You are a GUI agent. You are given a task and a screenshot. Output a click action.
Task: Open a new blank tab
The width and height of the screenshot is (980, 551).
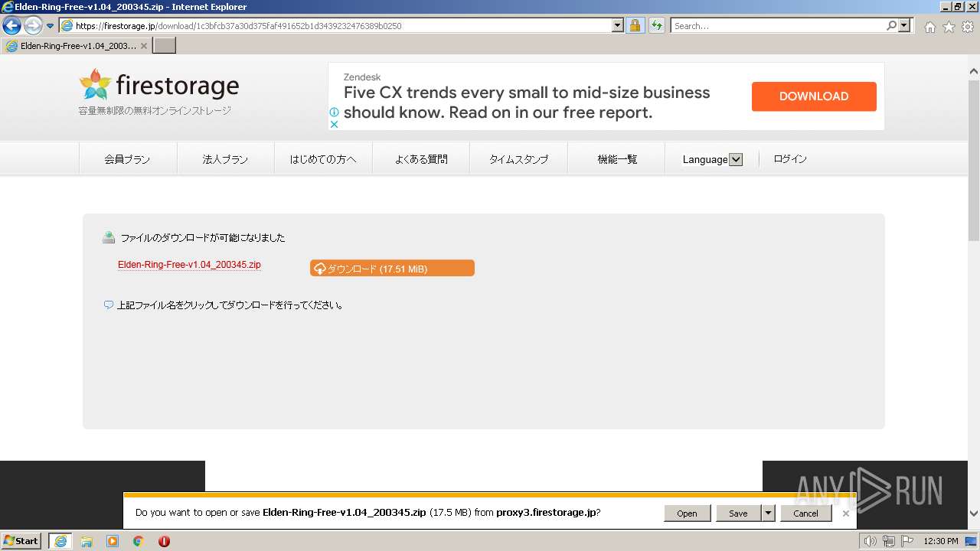click(165, 46)
